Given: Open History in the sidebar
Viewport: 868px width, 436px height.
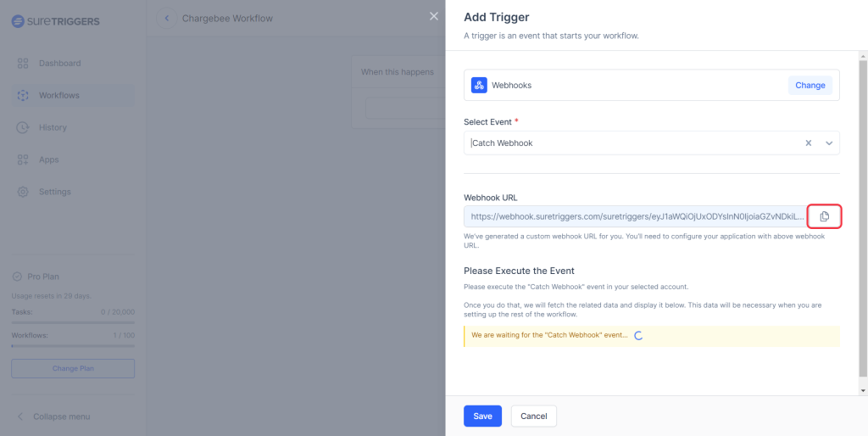Looking at the screenshot, I should (x=73, y=127).
